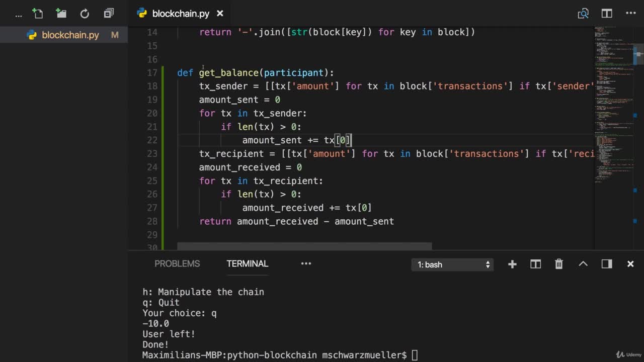The image size is (644, 362).
Task: Refresh the explorer file tree
Action: 85,14
